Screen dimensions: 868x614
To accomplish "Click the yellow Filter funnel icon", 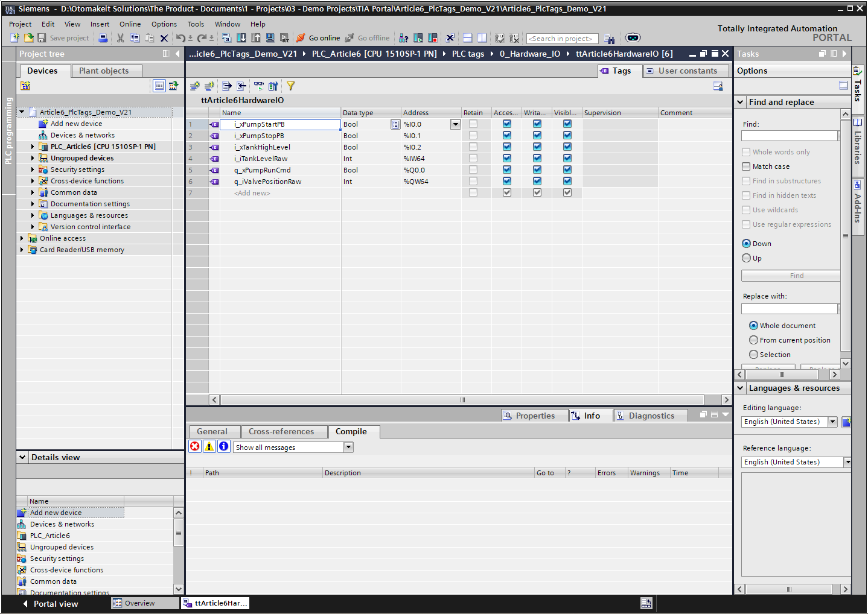I will tap(290, 86).
